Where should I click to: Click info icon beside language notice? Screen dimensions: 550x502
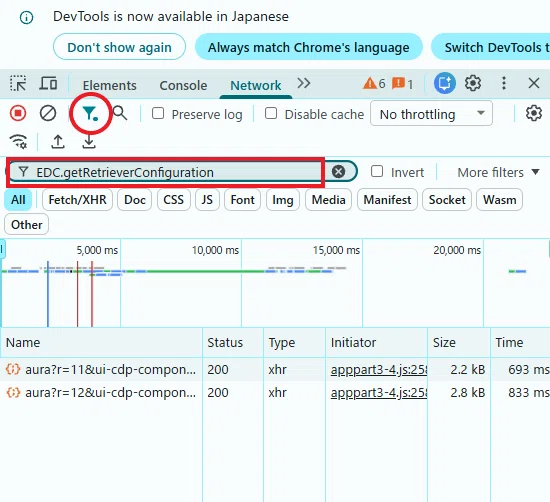(x=27, y=17)
